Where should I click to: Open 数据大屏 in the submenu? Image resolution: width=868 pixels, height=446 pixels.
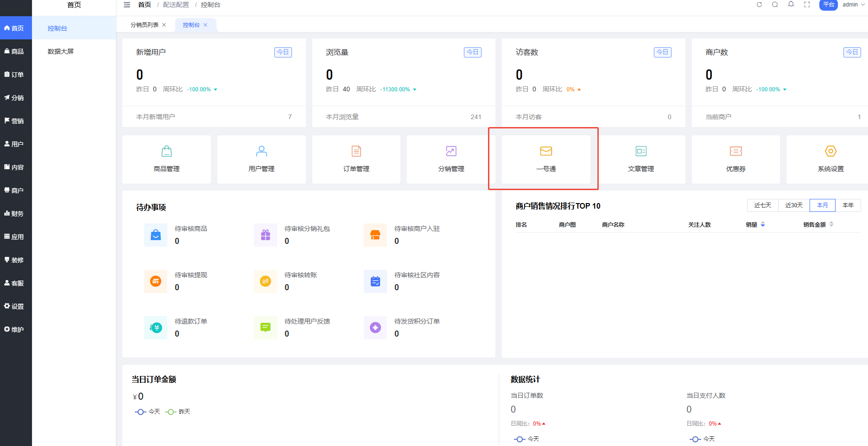(x=61, y=51)
